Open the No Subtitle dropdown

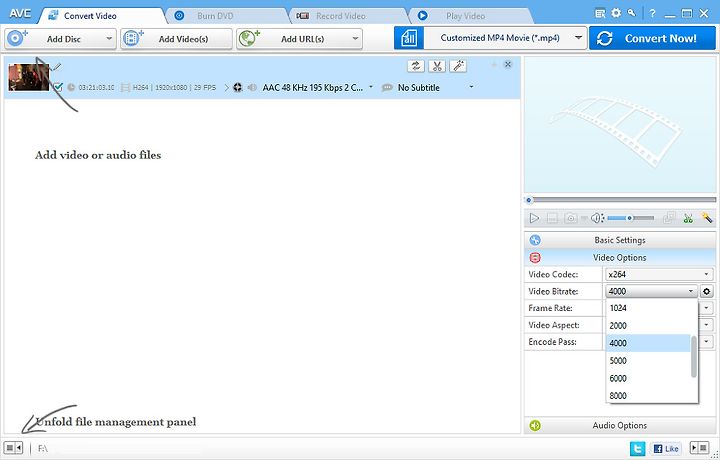(x=471, y=87)
